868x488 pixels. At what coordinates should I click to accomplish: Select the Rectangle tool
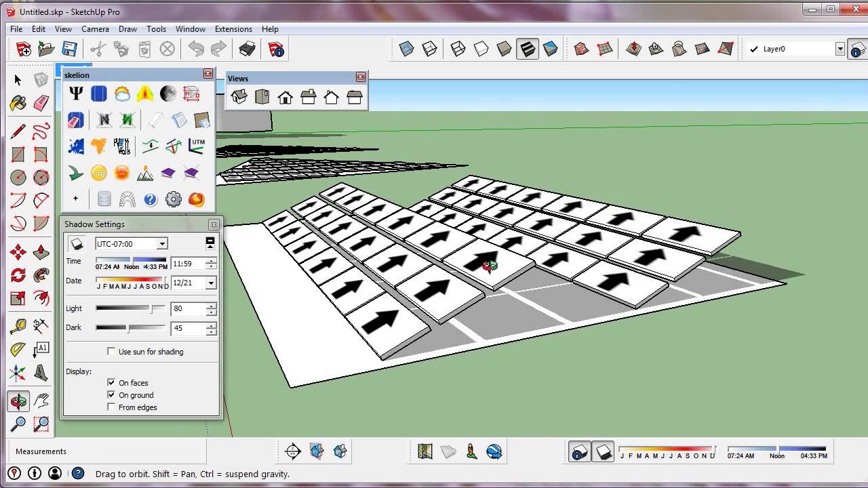click(x=18, y=155)
